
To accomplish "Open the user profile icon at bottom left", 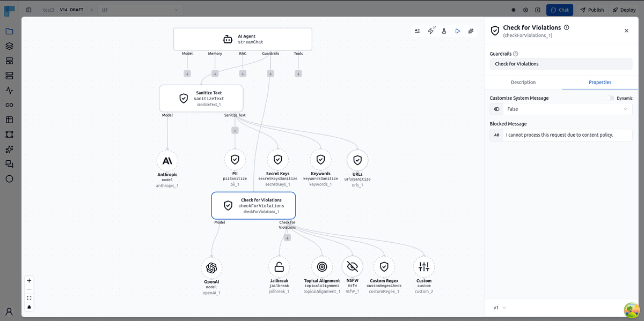I will tap(9, 311).
